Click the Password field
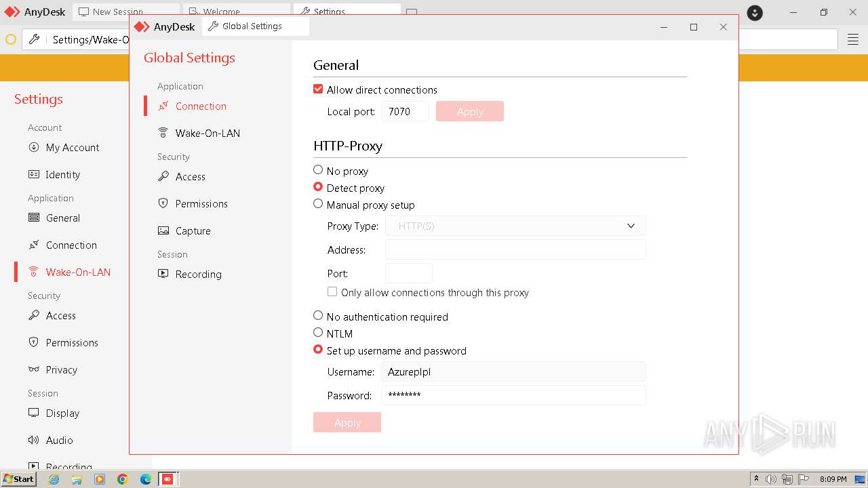The width and height of the screenshot is (868, 488). click(x=513, y=395)
